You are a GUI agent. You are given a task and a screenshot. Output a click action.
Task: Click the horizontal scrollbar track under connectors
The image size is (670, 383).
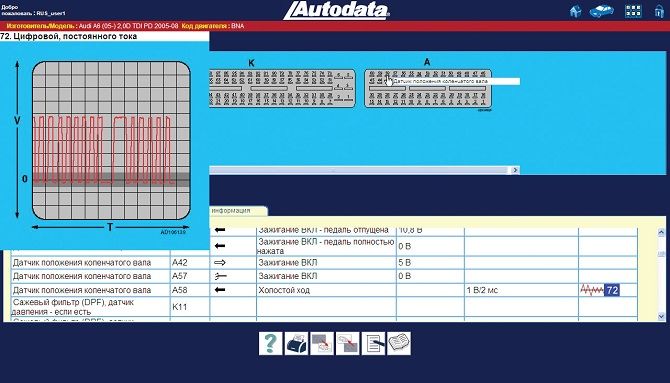(x=360, y=170)
